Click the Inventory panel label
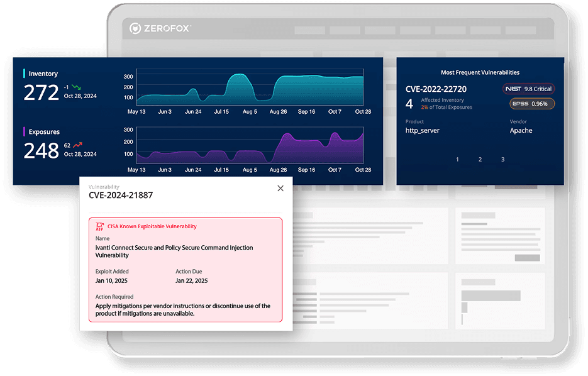 (x=43, y=74)
